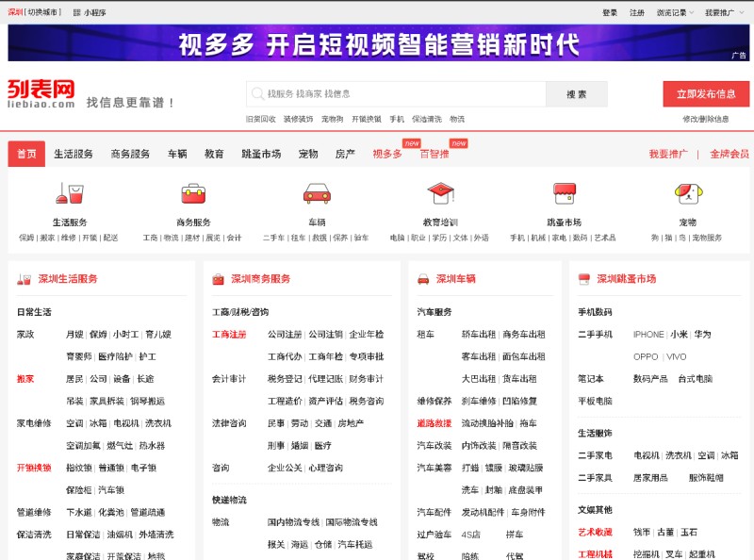Click the 车辆 red car icon
The height and width of the screenshot is (560, 754).
pos(317,194)
